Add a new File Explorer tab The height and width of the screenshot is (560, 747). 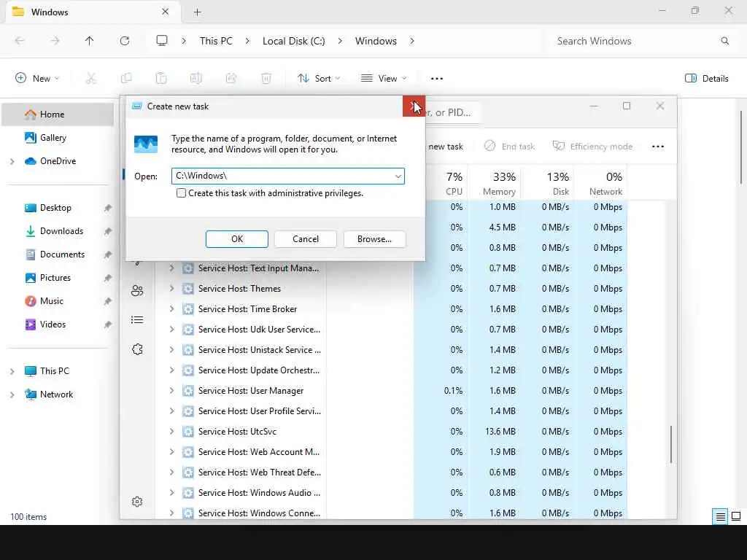point(197,12)
